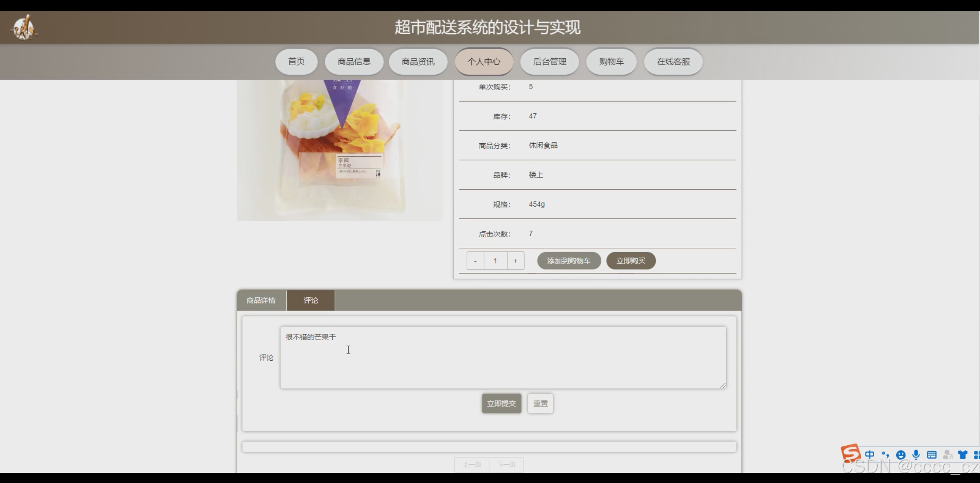Image resolution: width=980 pixels, height=483 pixels.
Task: Open 购物车 from navigation bar
Action: click(611, 62)
